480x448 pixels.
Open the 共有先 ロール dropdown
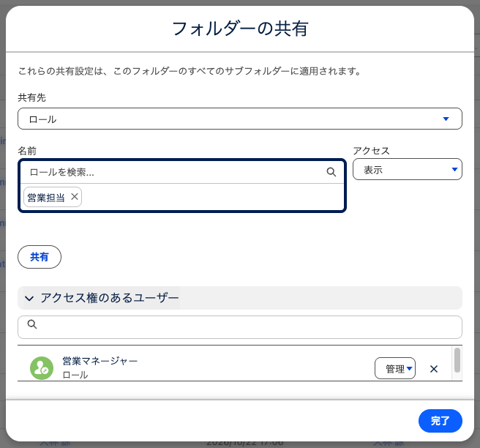click(x=240, y=119)
